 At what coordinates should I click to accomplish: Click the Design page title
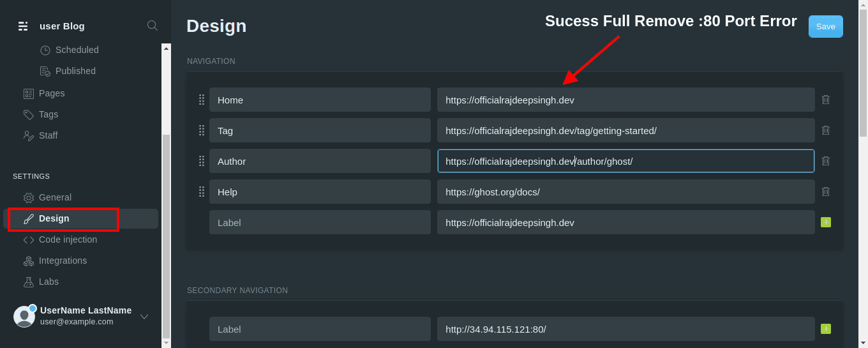pos(216,26)
